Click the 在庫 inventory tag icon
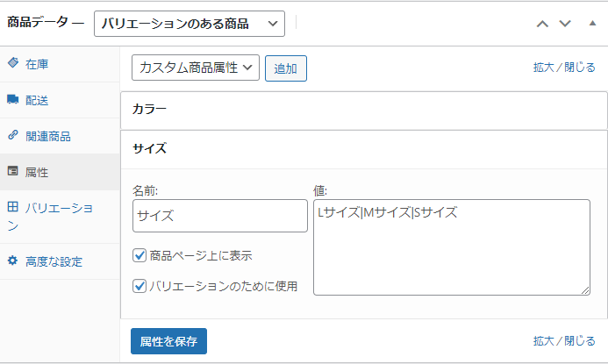608x364 pixels. pyautogui.click(x=13, y=63)
